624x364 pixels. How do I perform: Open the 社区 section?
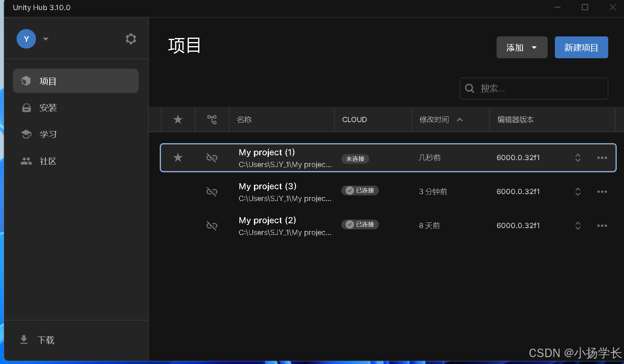[76, 161]
